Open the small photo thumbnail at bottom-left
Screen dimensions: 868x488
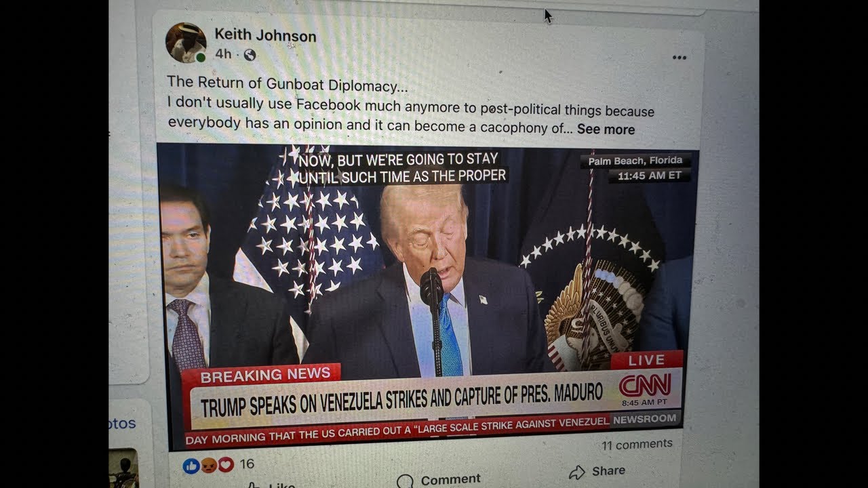pyautogui.click(x=123, y=468)
